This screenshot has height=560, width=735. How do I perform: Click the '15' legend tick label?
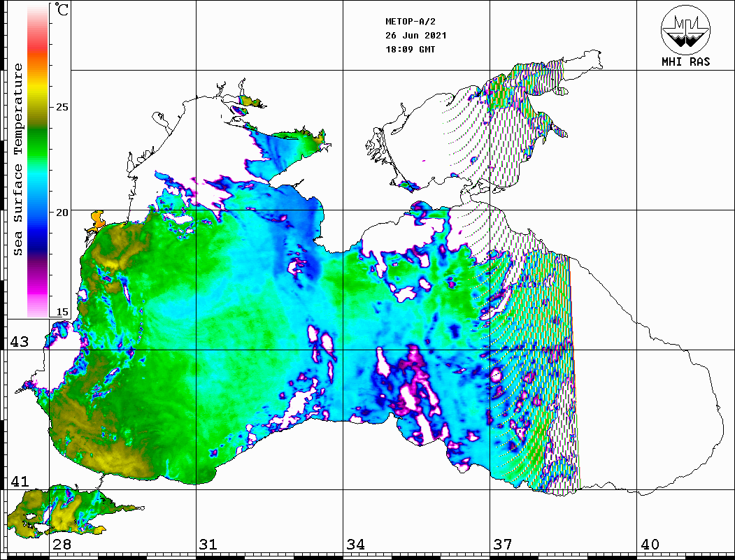[62, 312]
